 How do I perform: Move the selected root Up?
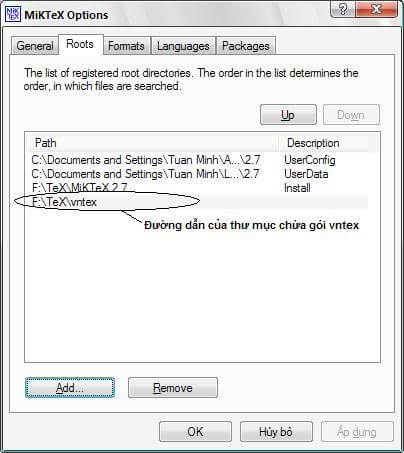288,115
